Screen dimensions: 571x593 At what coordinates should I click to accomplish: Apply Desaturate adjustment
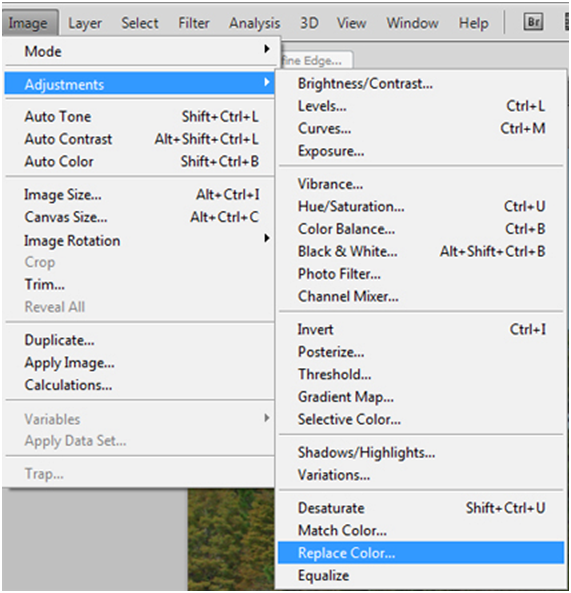point(421,508)
